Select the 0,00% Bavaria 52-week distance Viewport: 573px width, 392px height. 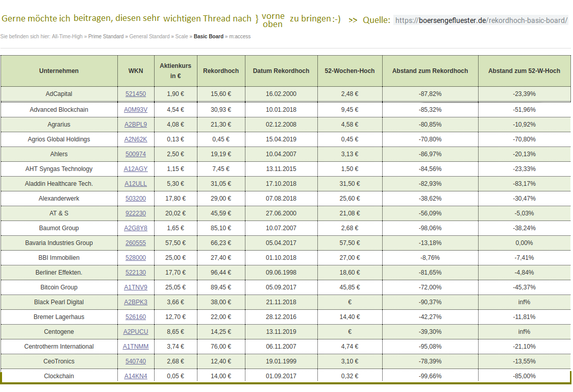point(524,243)
